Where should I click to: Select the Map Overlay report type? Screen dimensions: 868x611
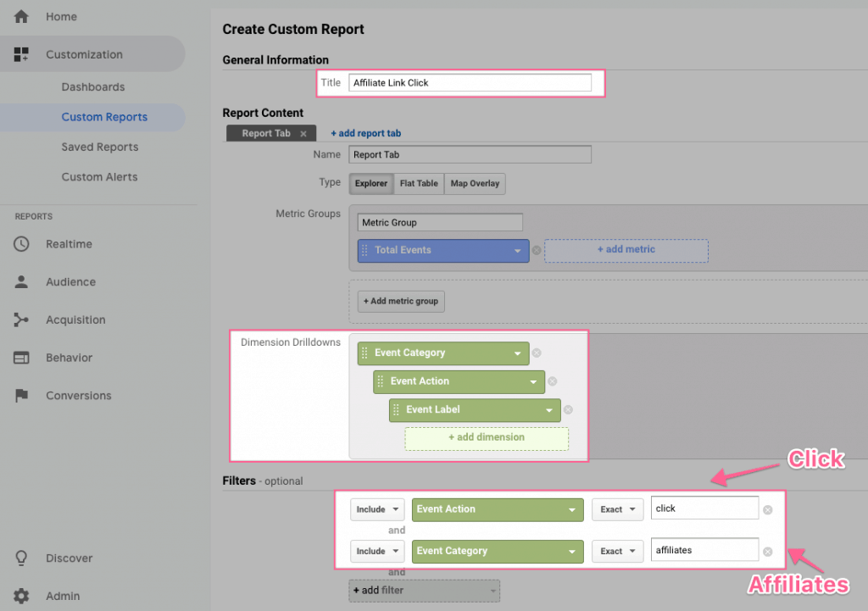click(474, 183)
